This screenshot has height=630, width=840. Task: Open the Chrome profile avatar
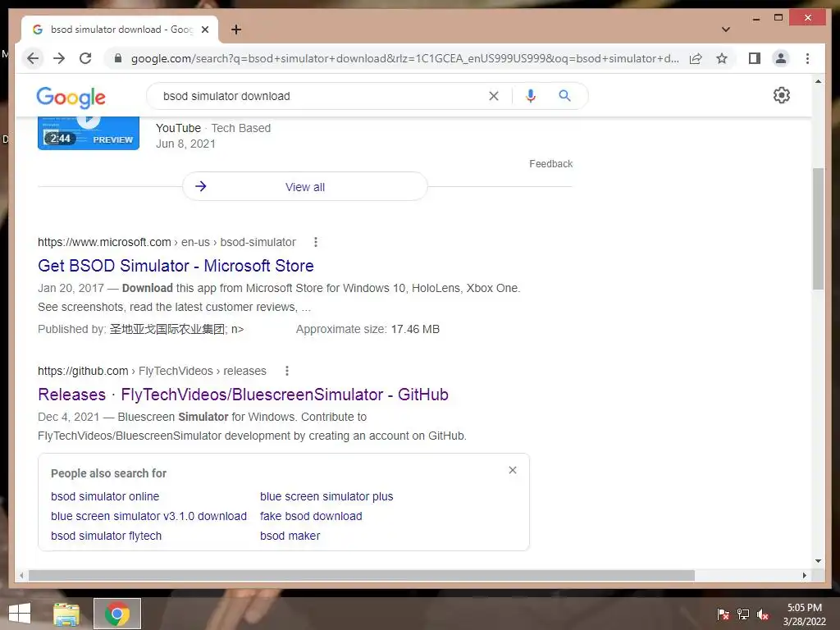(781, 58)
